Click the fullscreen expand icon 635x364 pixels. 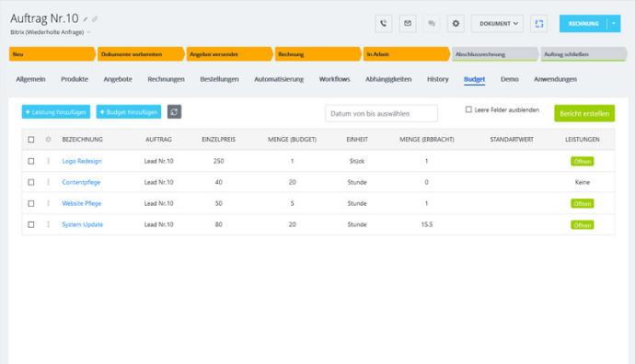pyautogui.click(x=539, y=24)
